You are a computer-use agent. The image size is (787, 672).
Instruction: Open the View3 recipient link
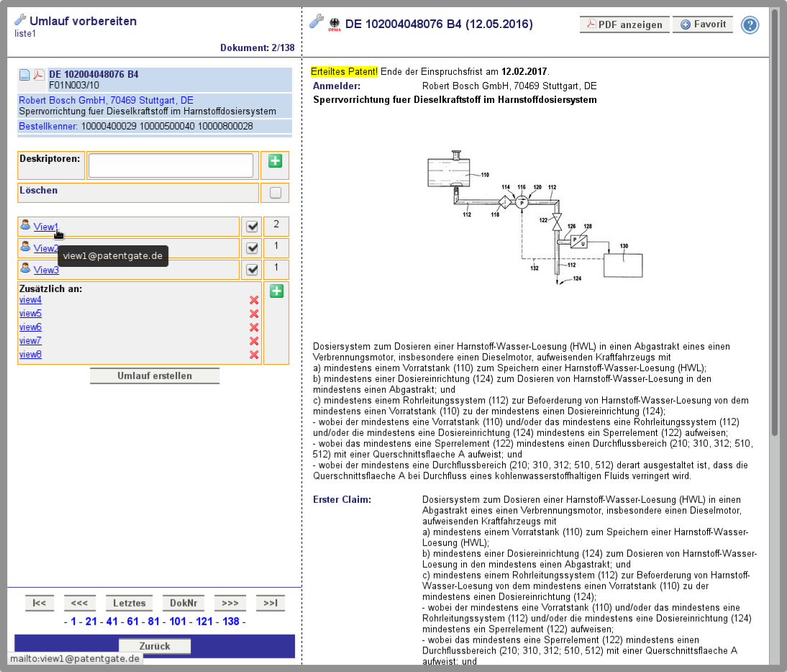[46, 270]
